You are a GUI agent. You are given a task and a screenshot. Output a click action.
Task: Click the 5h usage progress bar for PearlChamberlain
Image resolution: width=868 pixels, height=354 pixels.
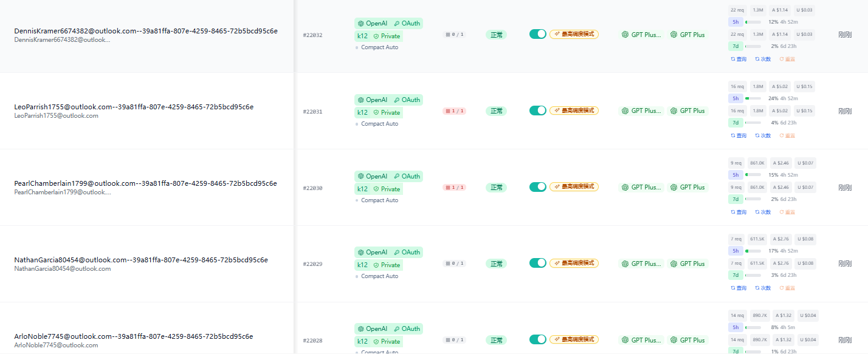[x=753, y=175]
